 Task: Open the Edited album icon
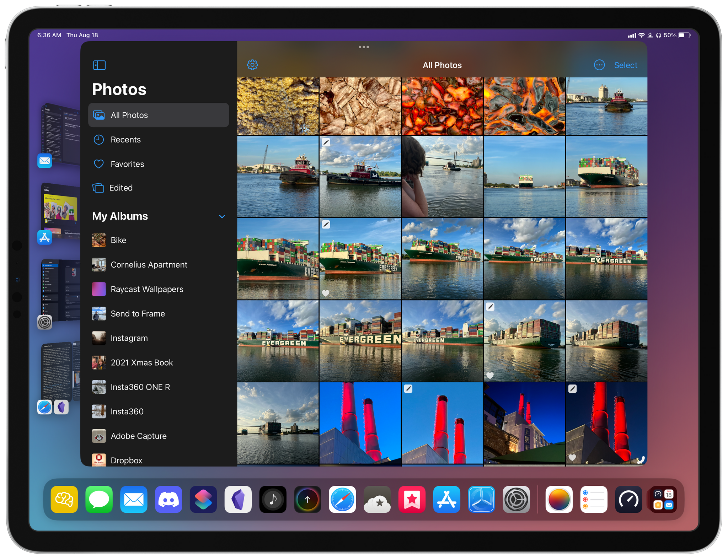pos(98,188)
